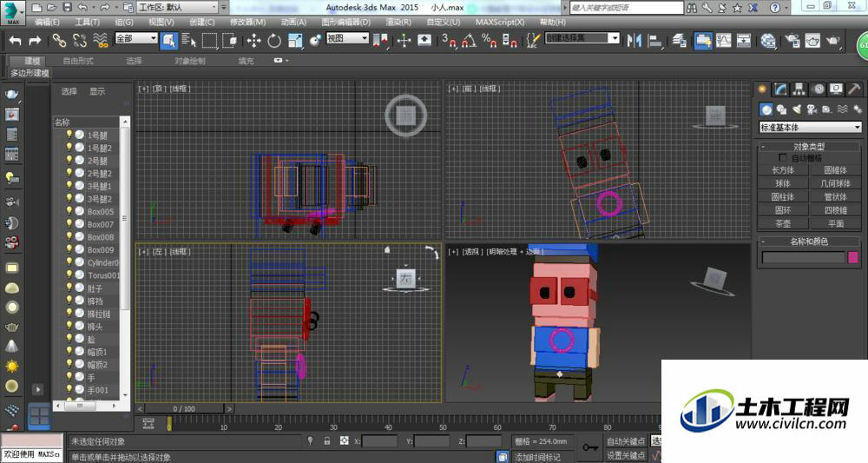Switch to the 自由形式 ribbon tab
Viewport: 868px width, 463px height.
pyautogui.click(x=78, y=60)
